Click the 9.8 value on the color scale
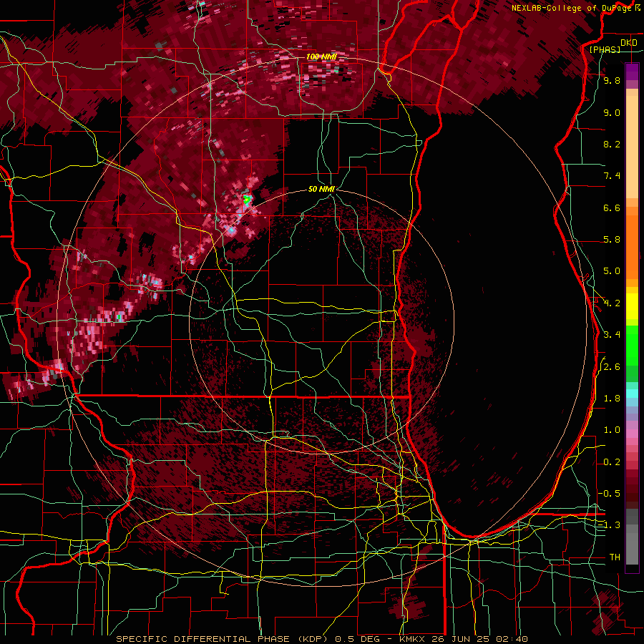644x644 pixels. point(612,80)
